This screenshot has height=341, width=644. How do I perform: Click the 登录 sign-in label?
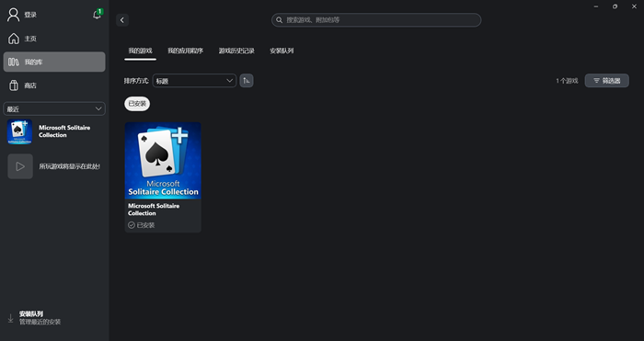[30, 15]
